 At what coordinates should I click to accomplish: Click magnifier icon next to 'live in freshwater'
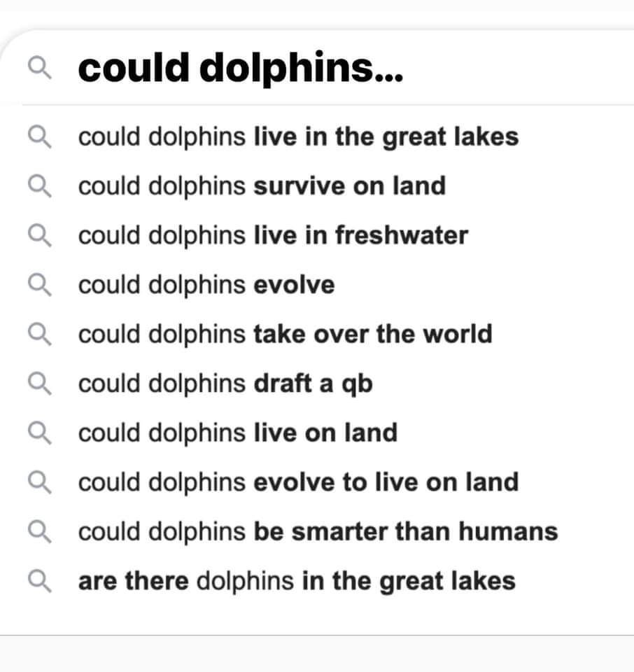[x=38, y=235]
